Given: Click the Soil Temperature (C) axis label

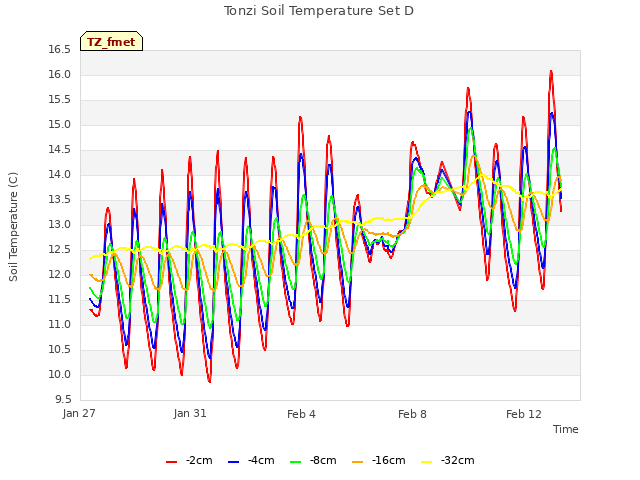Looking at the screenshot, I should [13, 227].
